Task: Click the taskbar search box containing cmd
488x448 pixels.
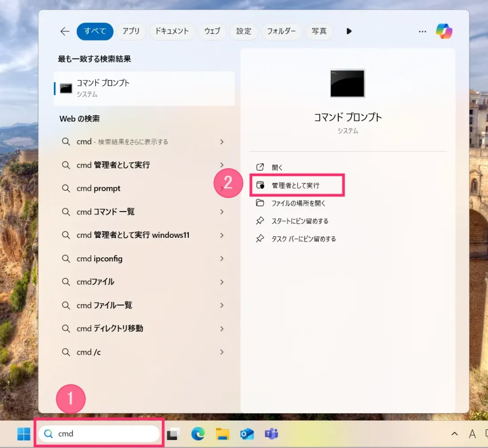Action: 99,434
